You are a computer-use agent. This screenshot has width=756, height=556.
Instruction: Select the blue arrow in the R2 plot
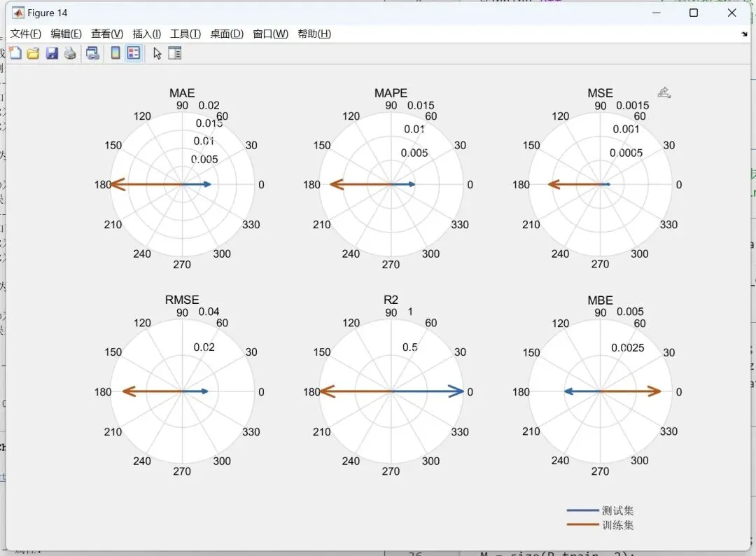pyautogui.click(x=428, y=391)
